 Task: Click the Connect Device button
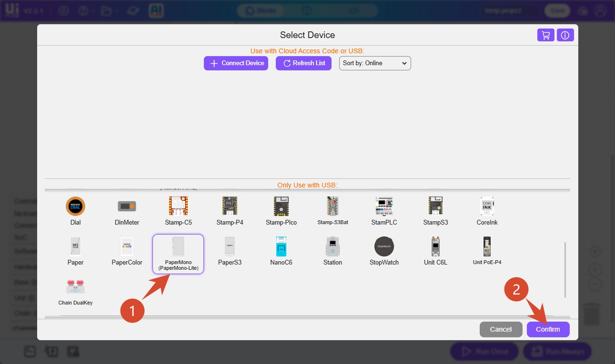(236, 63)
